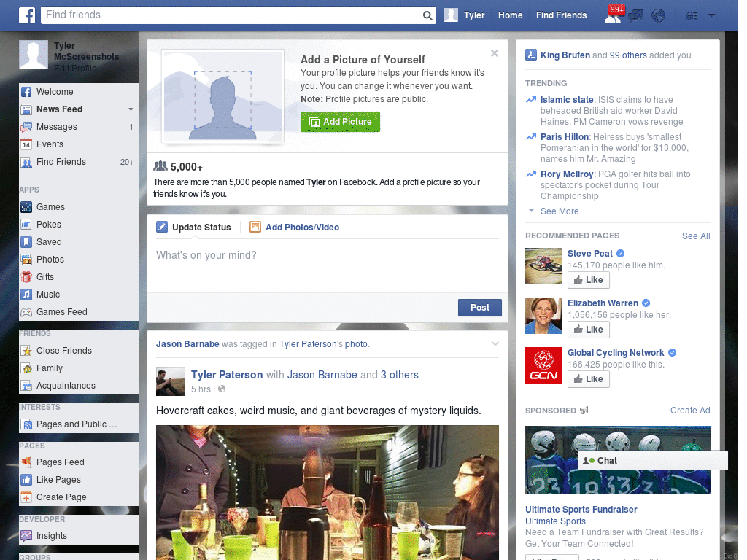Screen dimensions: 747x560
Task: Click the 3 others tagged link
Action: pos(399,375)
